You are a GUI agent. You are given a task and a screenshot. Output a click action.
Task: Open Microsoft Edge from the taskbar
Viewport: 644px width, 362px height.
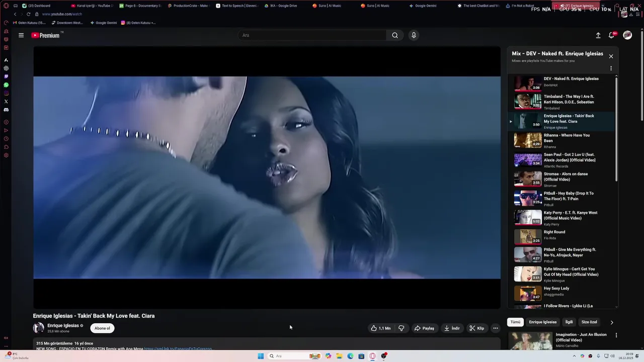350,356
